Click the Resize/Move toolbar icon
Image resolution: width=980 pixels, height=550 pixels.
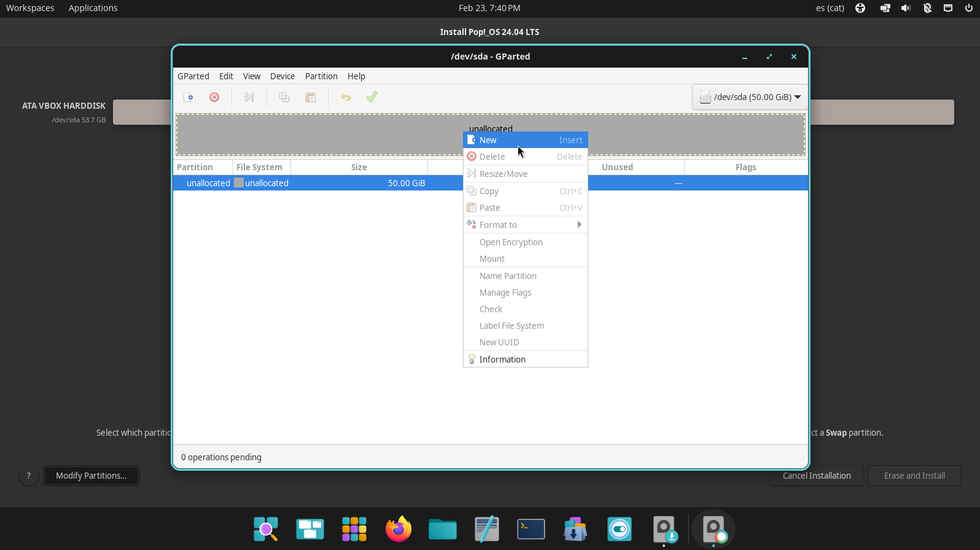[249, 97]
